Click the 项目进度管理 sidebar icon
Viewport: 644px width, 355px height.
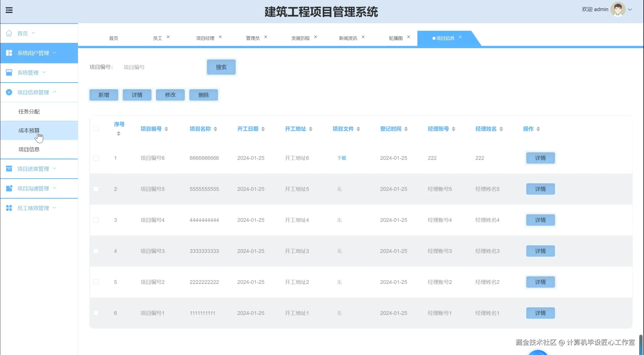[9, 169]
